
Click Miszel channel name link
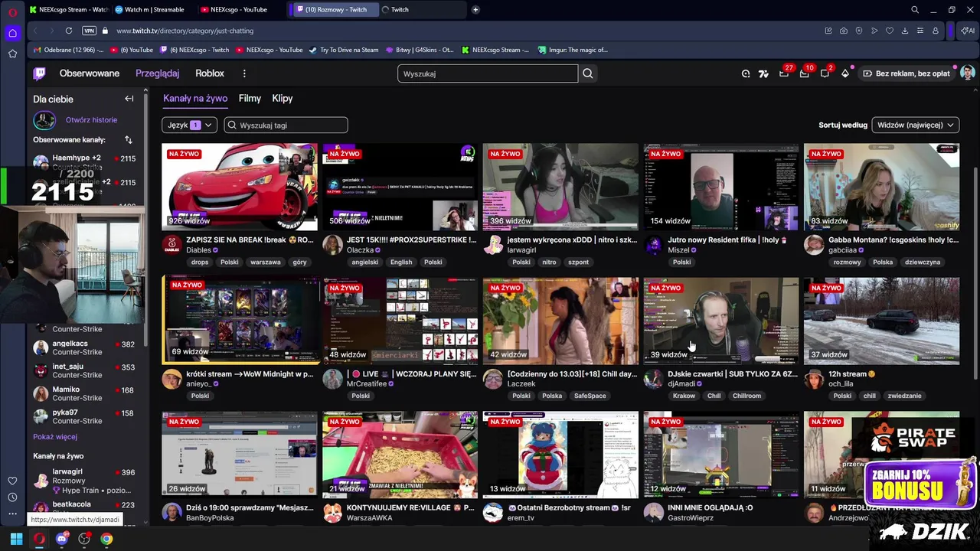tap(678, 250)
